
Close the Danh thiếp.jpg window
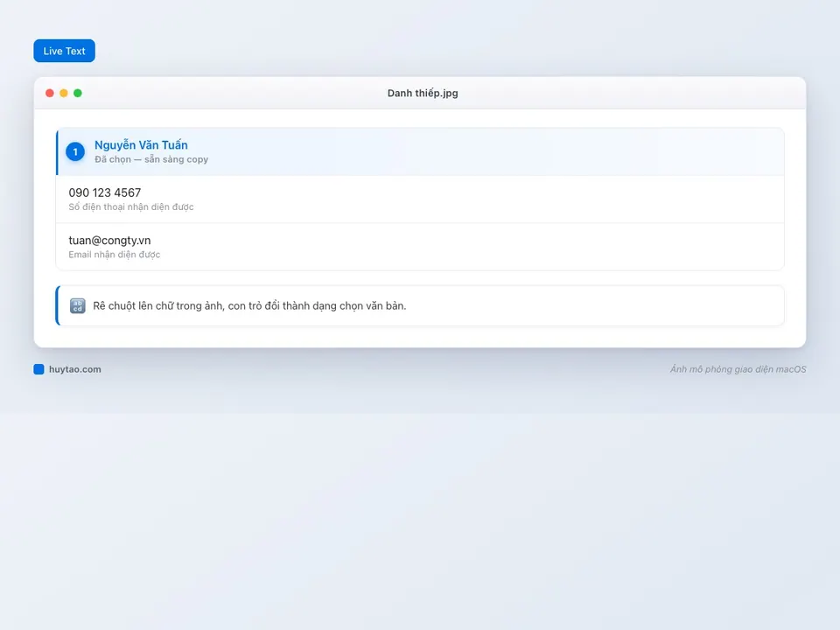[x=50, y=94]
